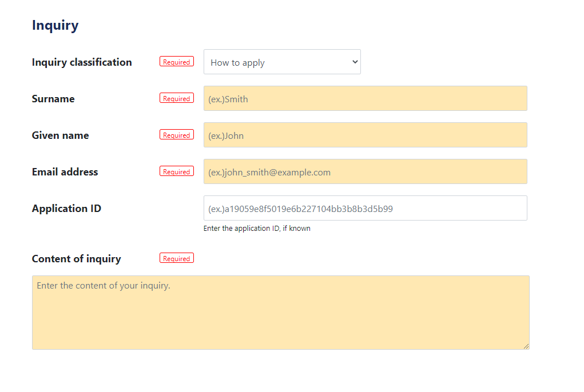
Task: Click inside the Surname input field
Action: [365, 98]
